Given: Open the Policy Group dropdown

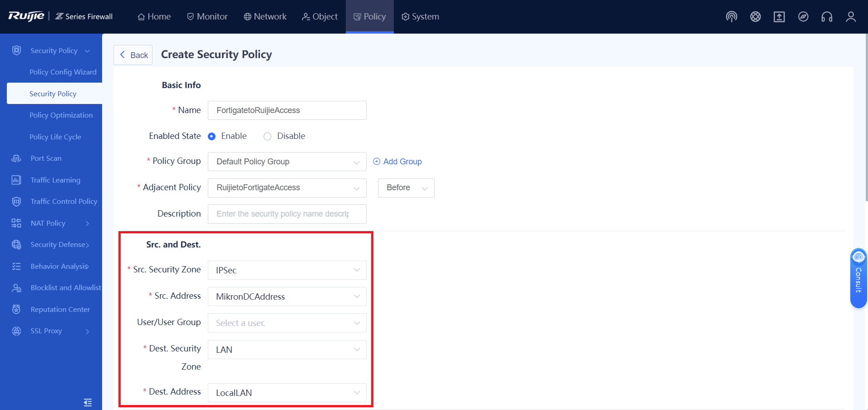Looking at the screenshot, I should pos(287,162).
